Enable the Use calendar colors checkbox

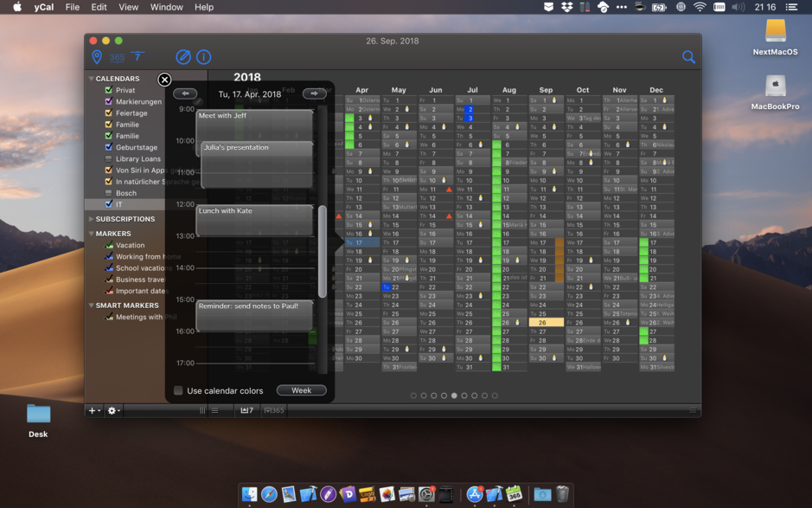178,390
